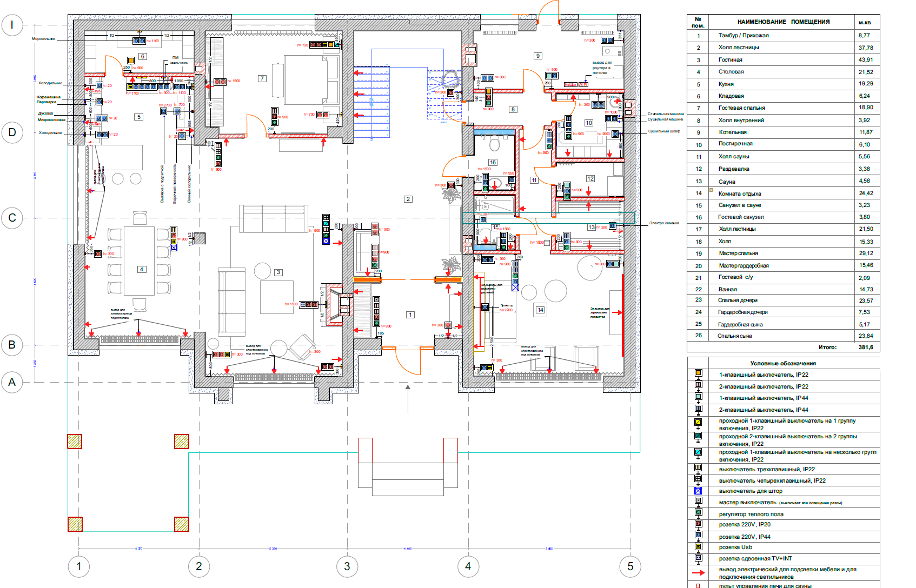
Task: Click room number tag 4 on the dining table
Action: click(142, 269)
